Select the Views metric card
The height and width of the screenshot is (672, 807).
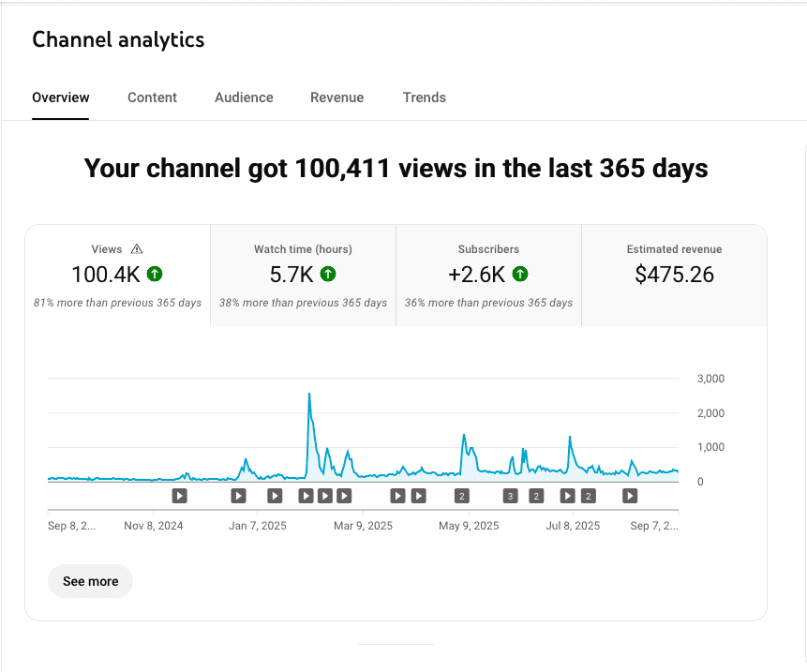pos(117,276)
